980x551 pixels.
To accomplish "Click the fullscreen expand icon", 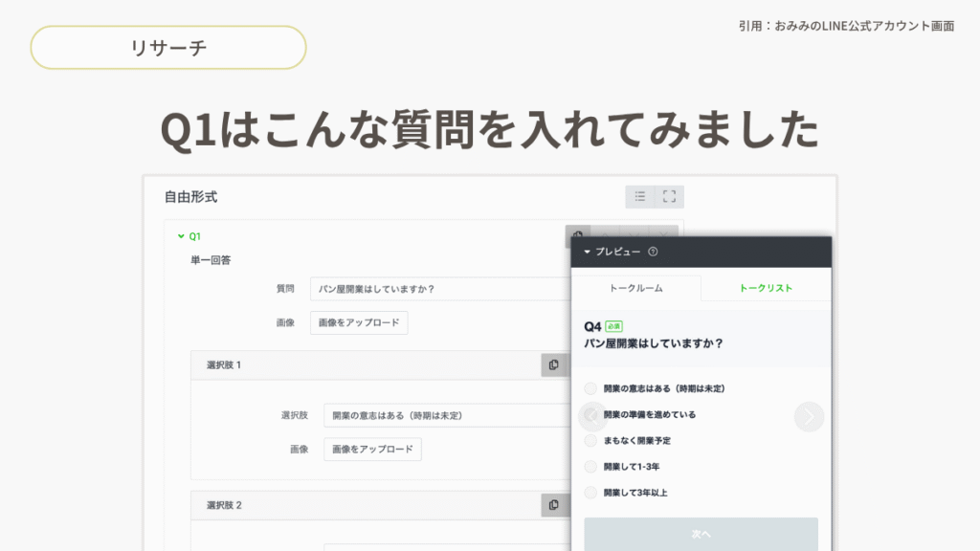I will [x=669, y=197].
